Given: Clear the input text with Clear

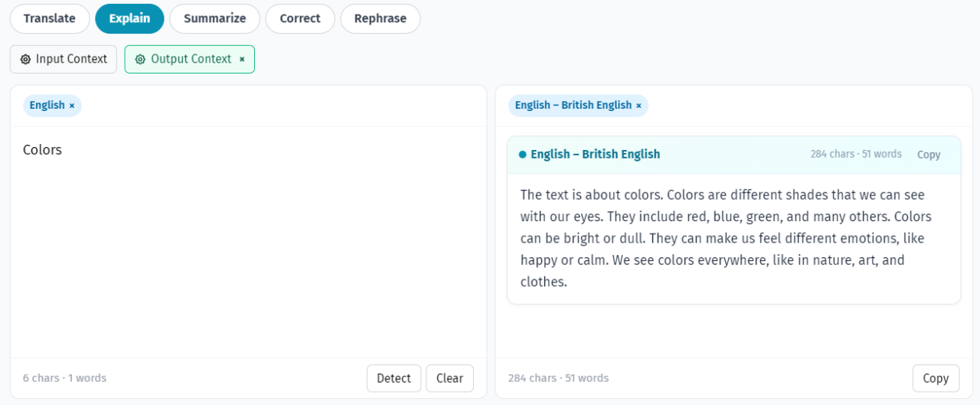Looking at the screenshot, I should point(449,378).
